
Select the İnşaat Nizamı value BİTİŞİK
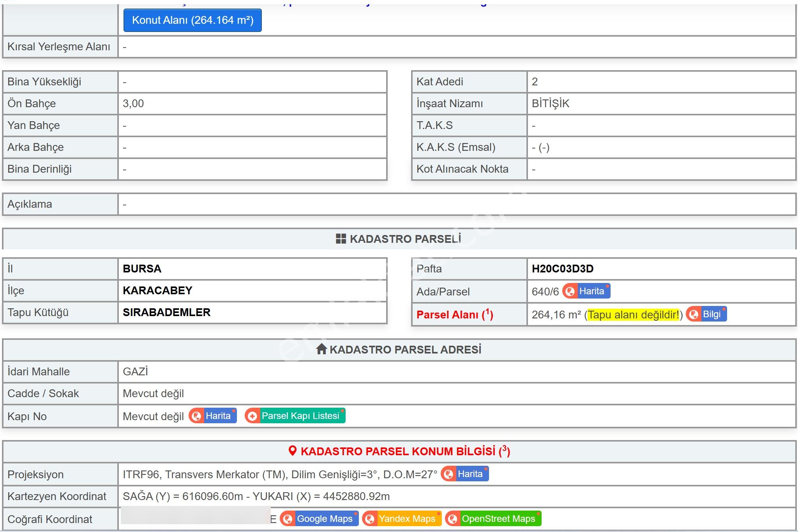[x=551, y=103]
